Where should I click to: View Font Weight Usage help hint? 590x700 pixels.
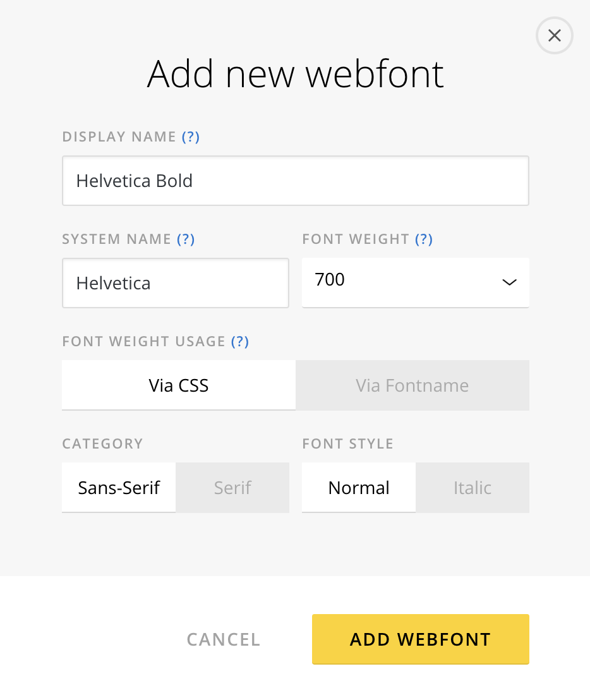[240, 342]
